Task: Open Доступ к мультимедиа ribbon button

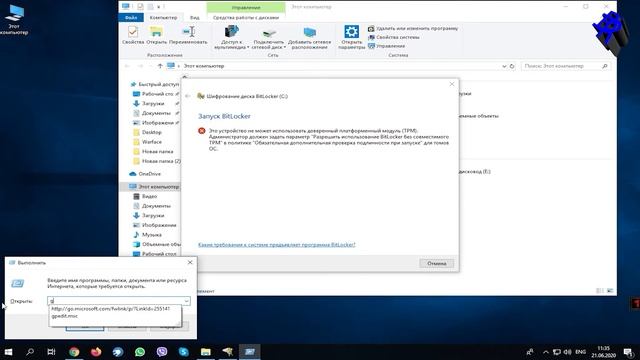Action: [x=231, y=38]
